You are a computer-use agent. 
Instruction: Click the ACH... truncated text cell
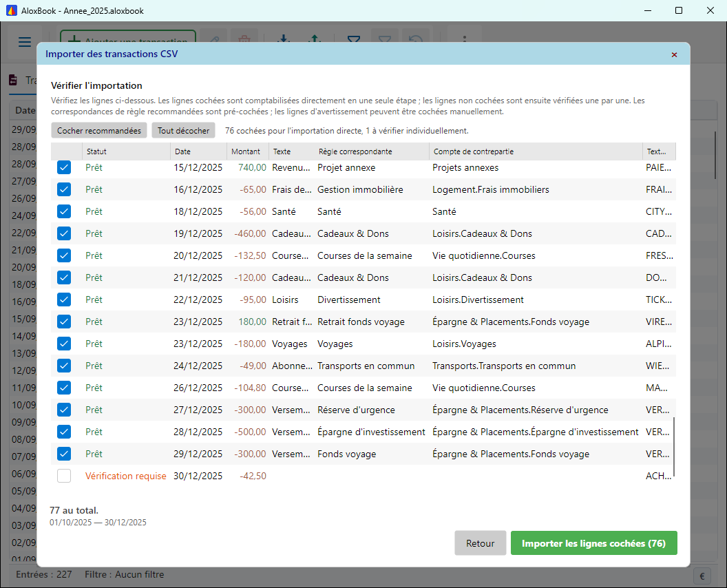(658, 476)
